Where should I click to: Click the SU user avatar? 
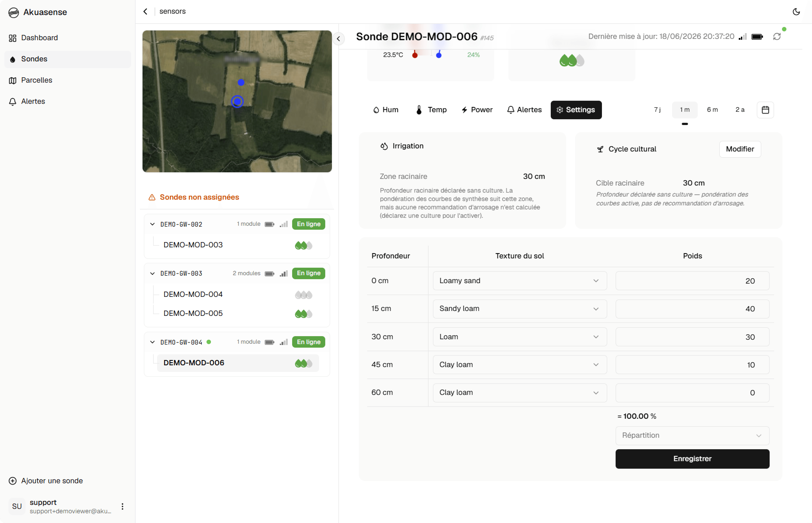tap(17, 506)
